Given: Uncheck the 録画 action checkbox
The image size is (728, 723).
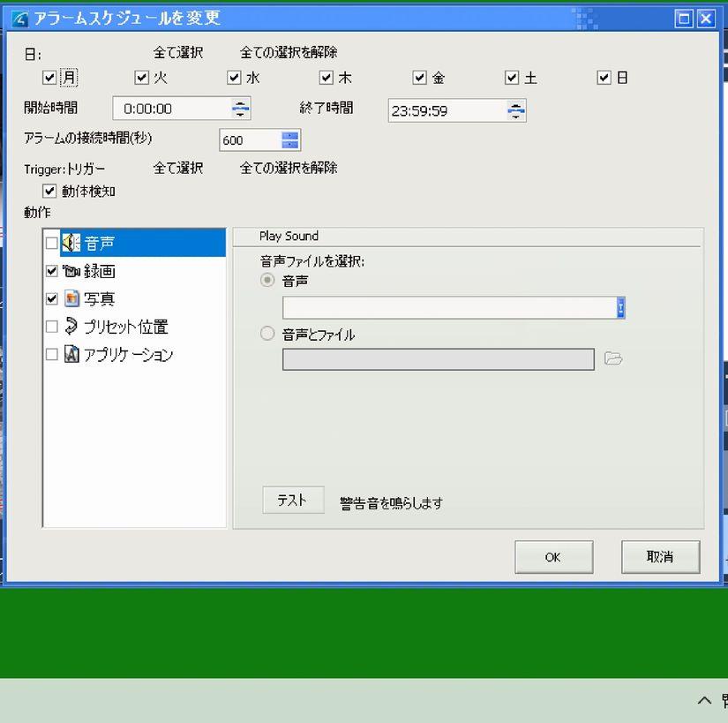Looking at the screenshot, I should pyautogui.click(x=51, y=271).
